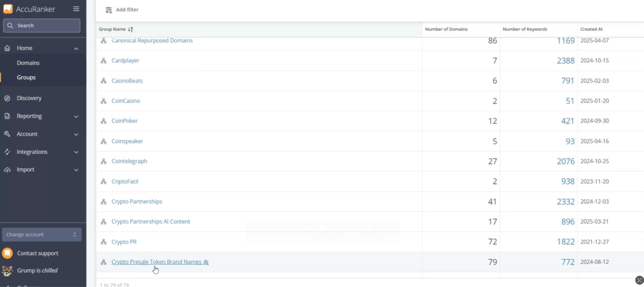The width and height of the screenshot is (644, 287).
Task: Open the CoinCasino group link
Action: pos(126,101)
